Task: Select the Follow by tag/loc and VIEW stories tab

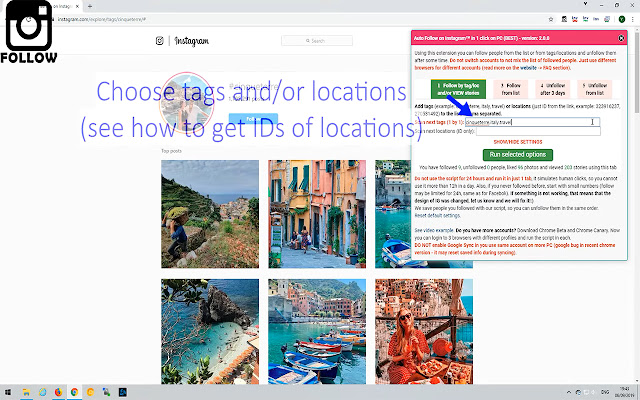Action: point(458,89)
